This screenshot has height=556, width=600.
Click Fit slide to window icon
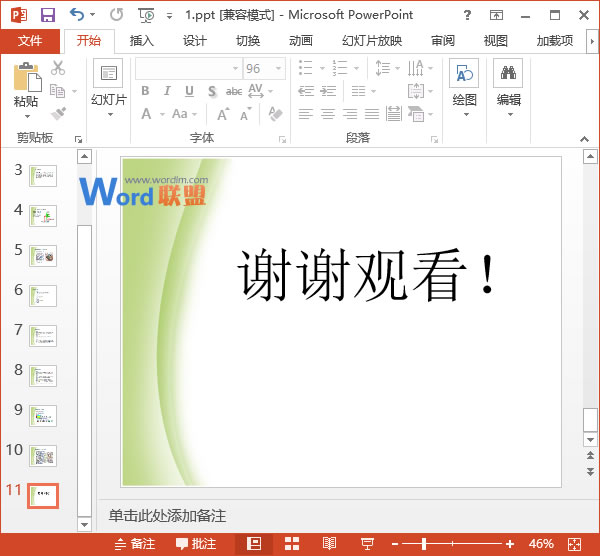click(x=575, y=543)
